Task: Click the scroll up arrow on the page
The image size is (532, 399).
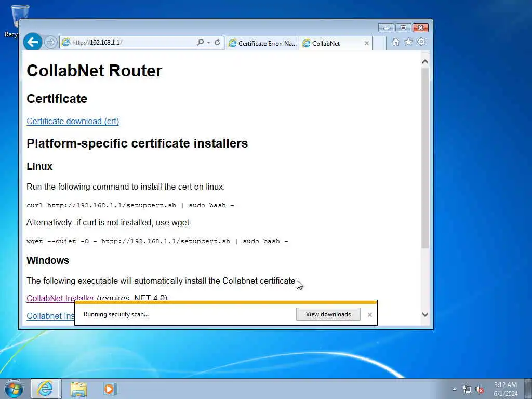Action: point(425,62)
